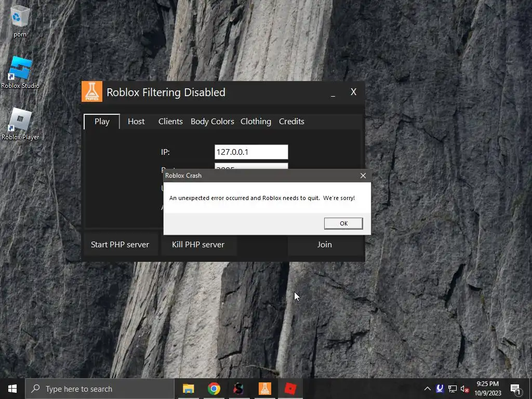Click the blue U tray icon
This screenshot has width=532, height=399.
click(440, 389)
